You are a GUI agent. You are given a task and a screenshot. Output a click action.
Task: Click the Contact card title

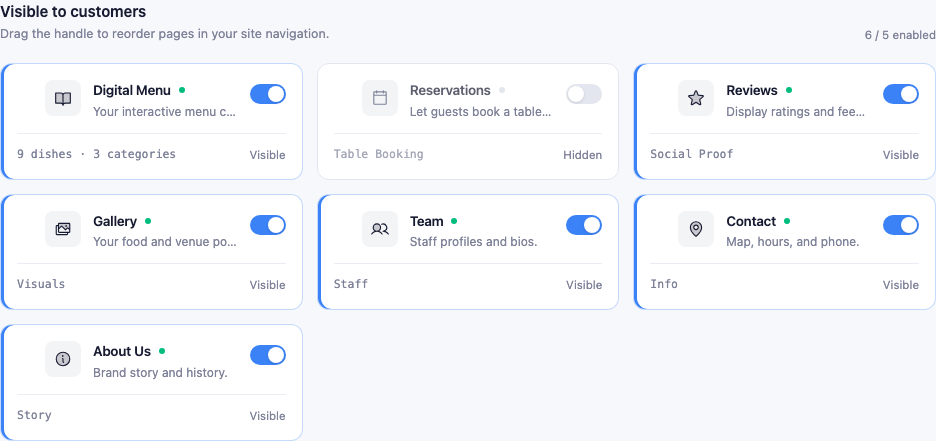pyautogui.click(x=752, y=221)
